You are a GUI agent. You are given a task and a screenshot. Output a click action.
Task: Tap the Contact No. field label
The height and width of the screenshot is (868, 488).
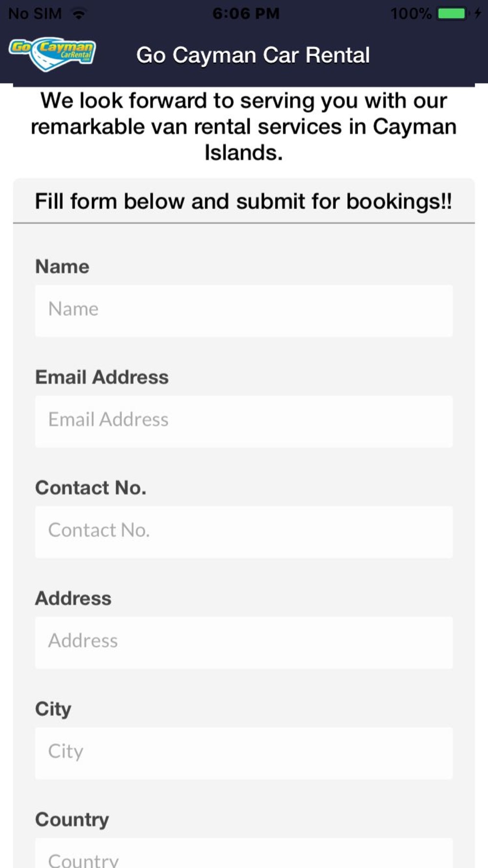(91, 488)
